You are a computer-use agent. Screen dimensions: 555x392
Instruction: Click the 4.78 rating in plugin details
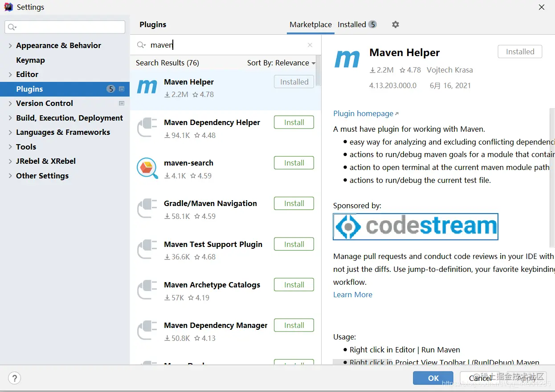tap(410, 70)
